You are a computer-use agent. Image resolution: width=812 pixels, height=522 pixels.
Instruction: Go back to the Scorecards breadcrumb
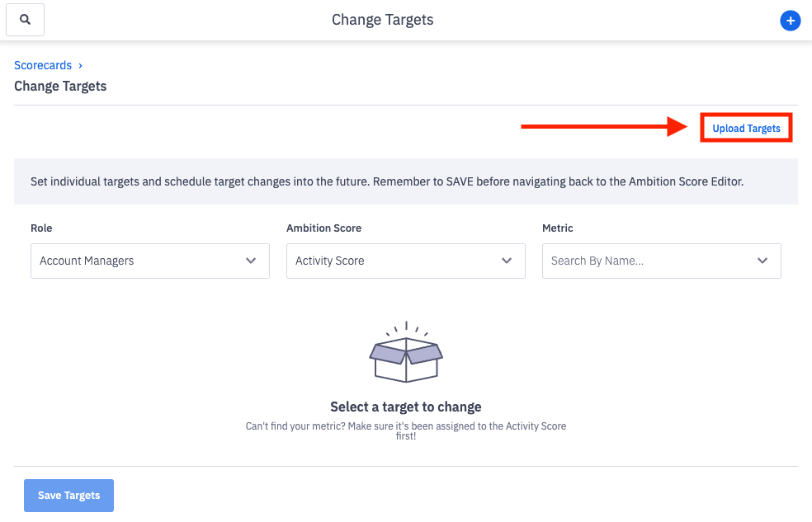[43, 65]
